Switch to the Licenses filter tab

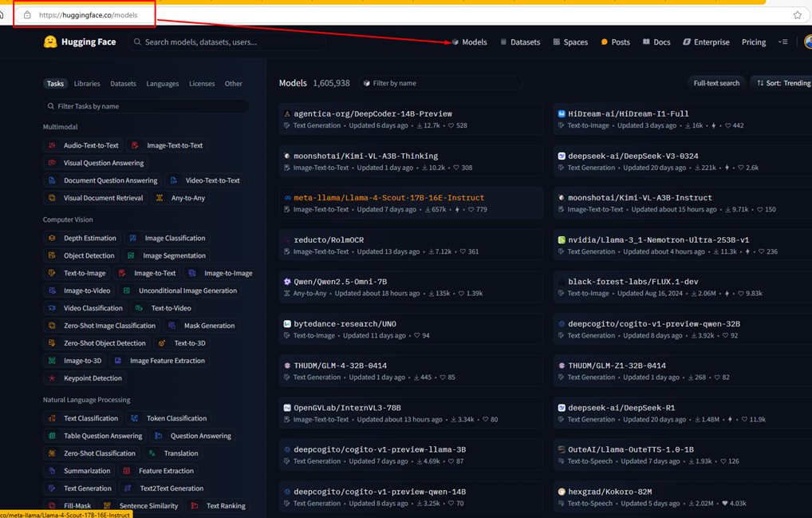(202, 84)
